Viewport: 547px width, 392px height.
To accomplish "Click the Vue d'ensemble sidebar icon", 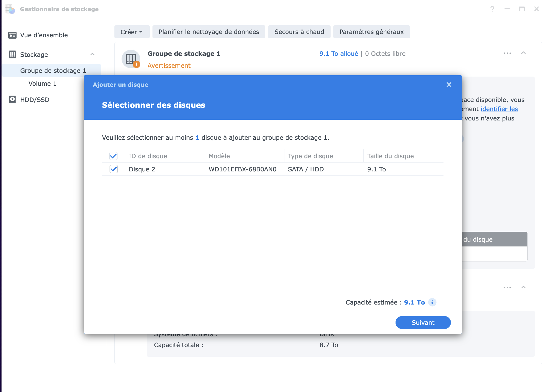I will [x=12, y=35].
